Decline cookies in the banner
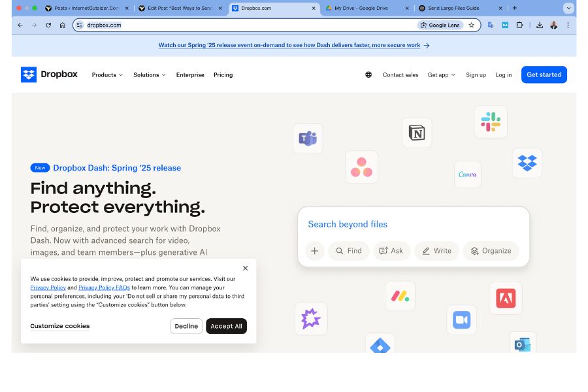Screen dimensions: 588x392 pos(186,327)
